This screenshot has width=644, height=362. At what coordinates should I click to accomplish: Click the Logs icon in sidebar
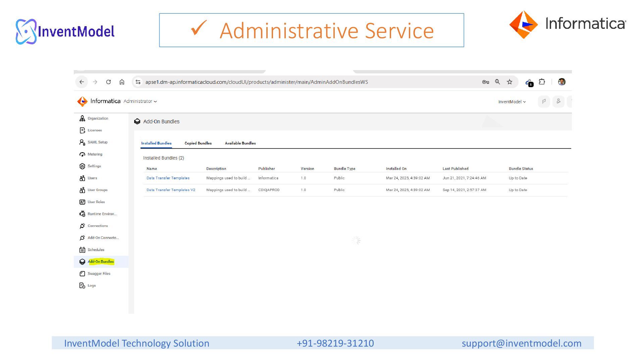point(82,286)
